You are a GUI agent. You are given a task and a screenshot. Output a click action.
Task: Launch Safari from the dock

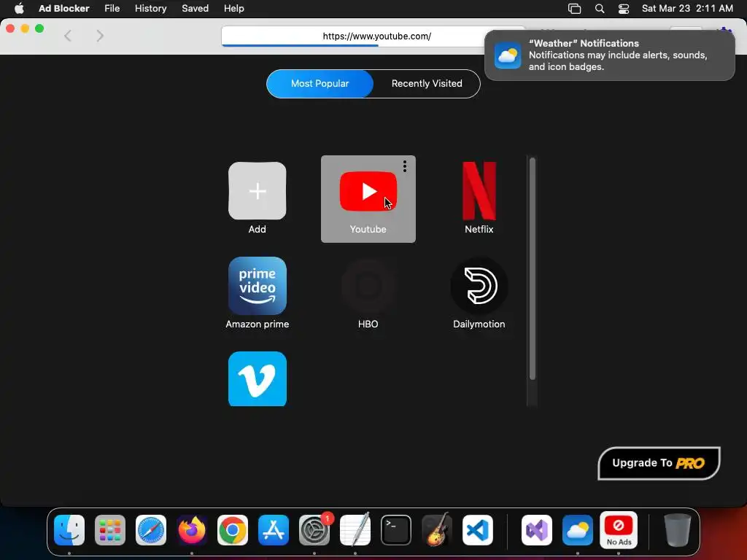[x=151, y=530]
